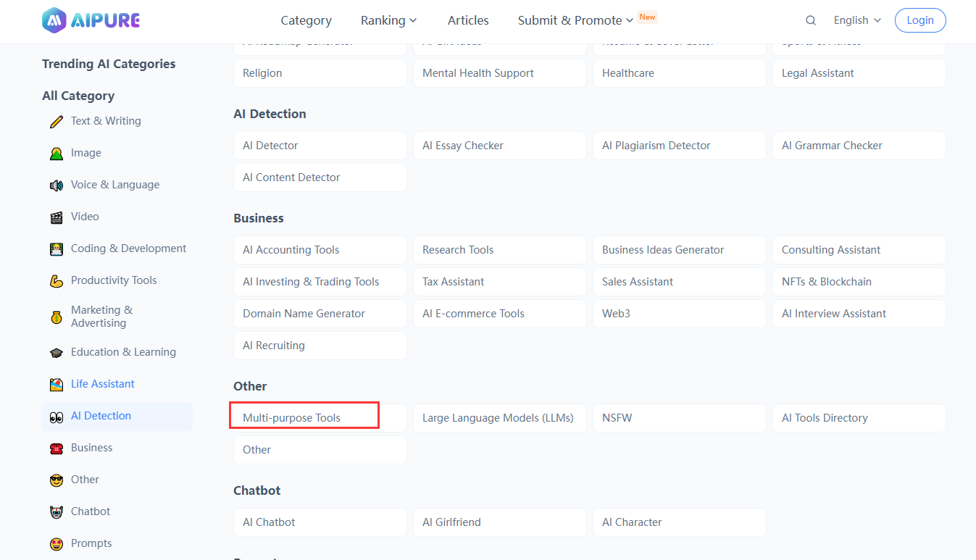Click the pencil icon for Text & Writing

pos(57,122)
